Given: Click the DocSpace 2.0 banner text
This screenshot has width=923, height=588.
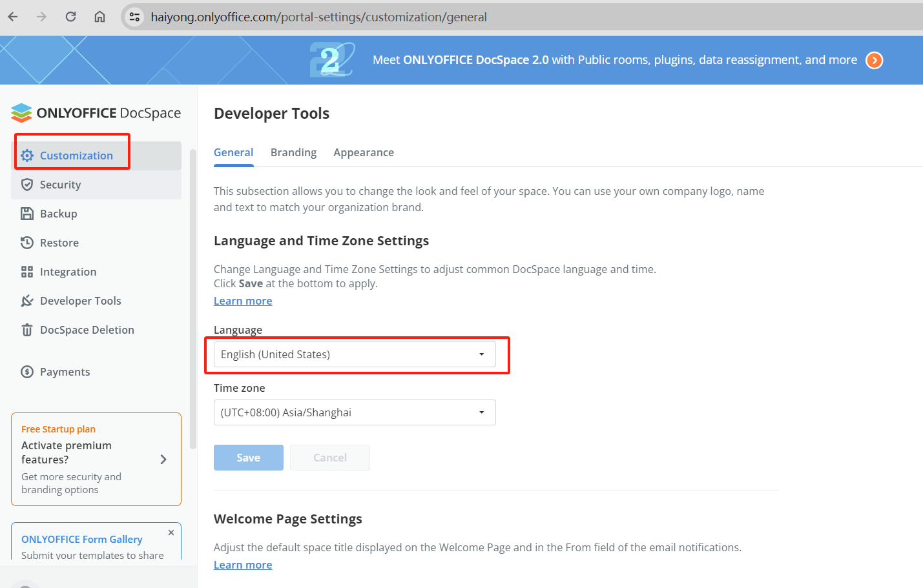Looking at the screenshot, I should coord(615,60).
